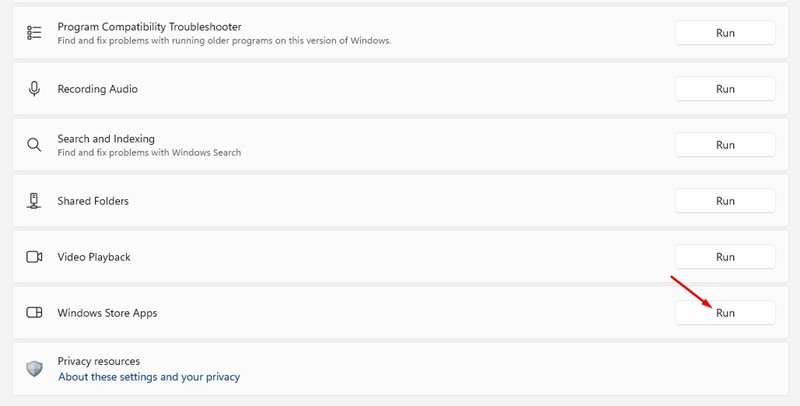Open About these settings and your privacy
The width and height of the screenshot is (800, 406).
pyautogui.click(x=149, y=377)
